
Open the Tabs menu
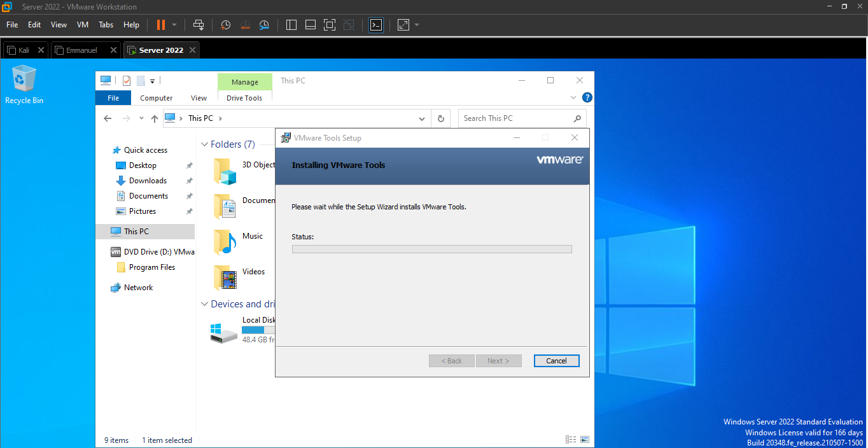click(x=106, y=25)
